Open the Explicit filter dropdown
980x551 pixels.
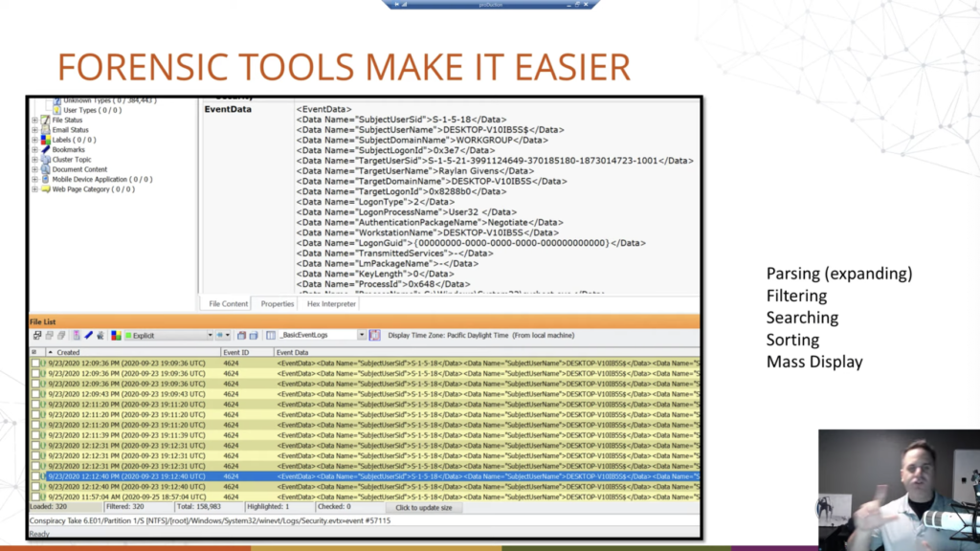coord(210,336)
